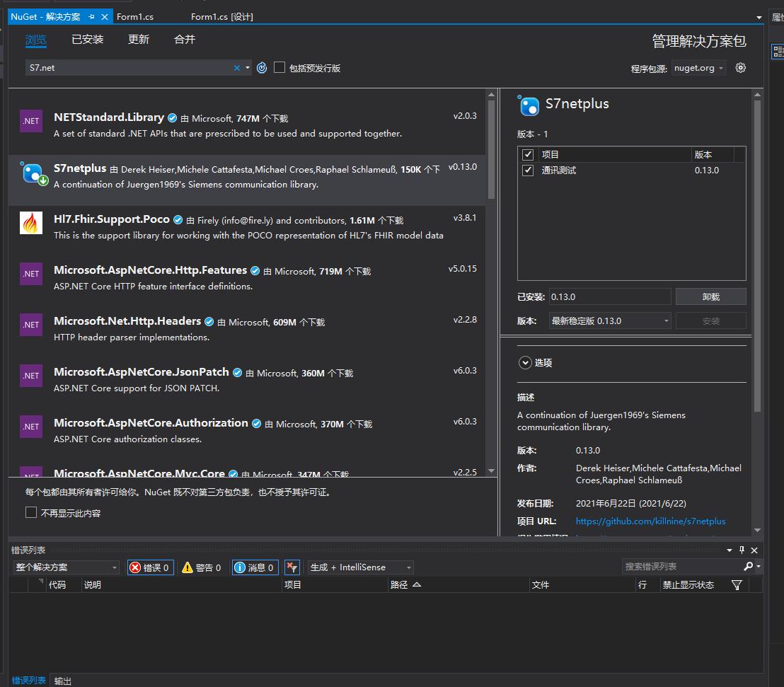Enable include prerelease checkbox
Image resolution: width=784 pixels, height=687 pixels.
pyautogui.click(x=279, y=67)
